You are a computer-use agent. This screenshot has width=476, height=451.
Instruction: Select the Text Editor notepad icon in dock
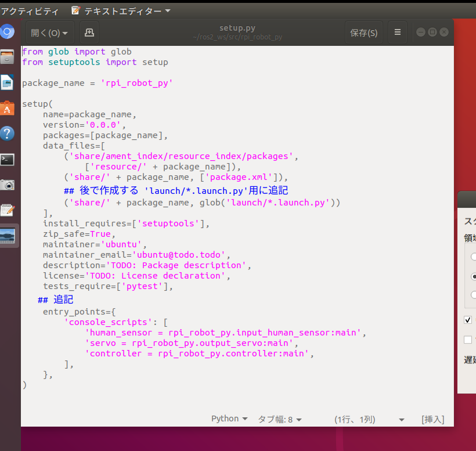point(8,210)
